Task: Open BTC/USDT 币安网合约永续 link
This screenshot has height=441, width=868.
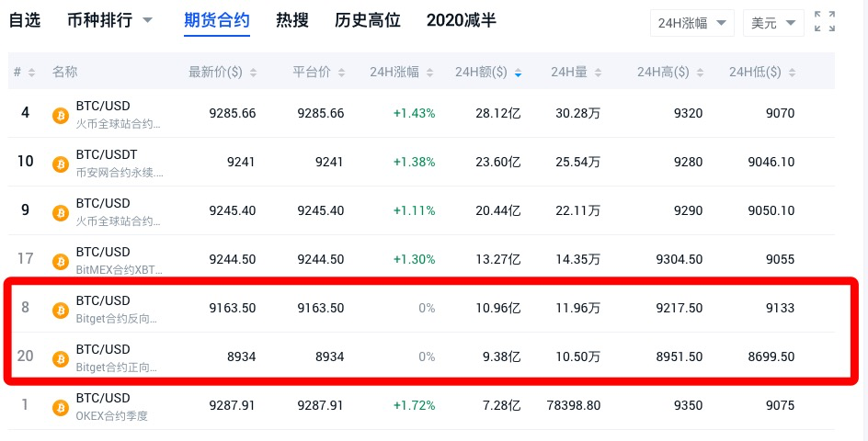Action: pos(120,164)
